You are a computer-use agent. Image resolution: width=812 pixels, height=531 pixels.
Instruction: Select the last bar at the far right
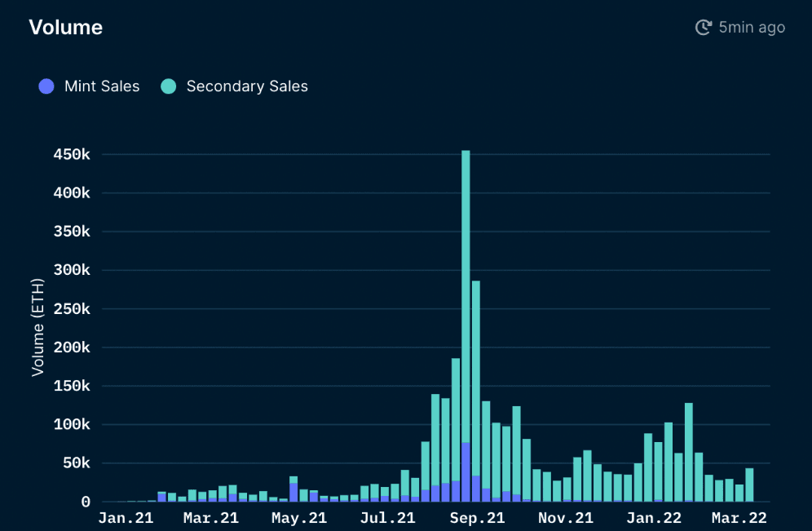[749, 485]
